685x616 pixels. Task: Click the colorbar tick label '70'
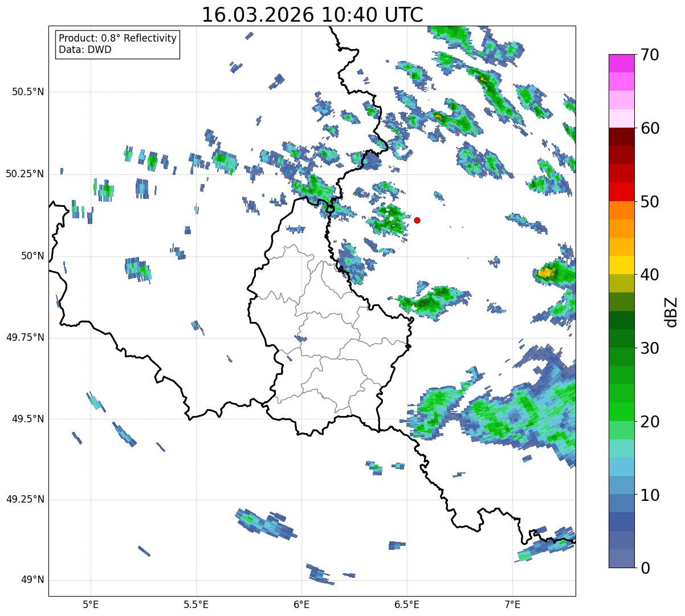click(649, 55)
